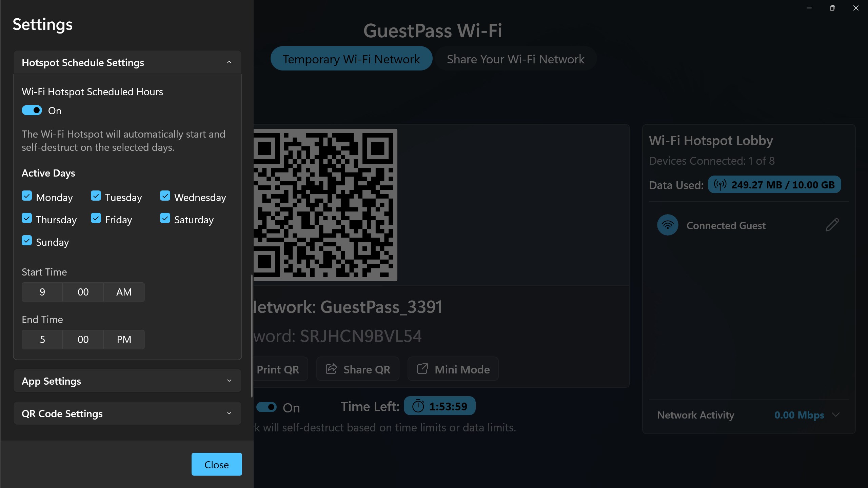The height and width of the screenshot is (488, 868).
Task: Expand the App Settings section
Action: [127, 381]
